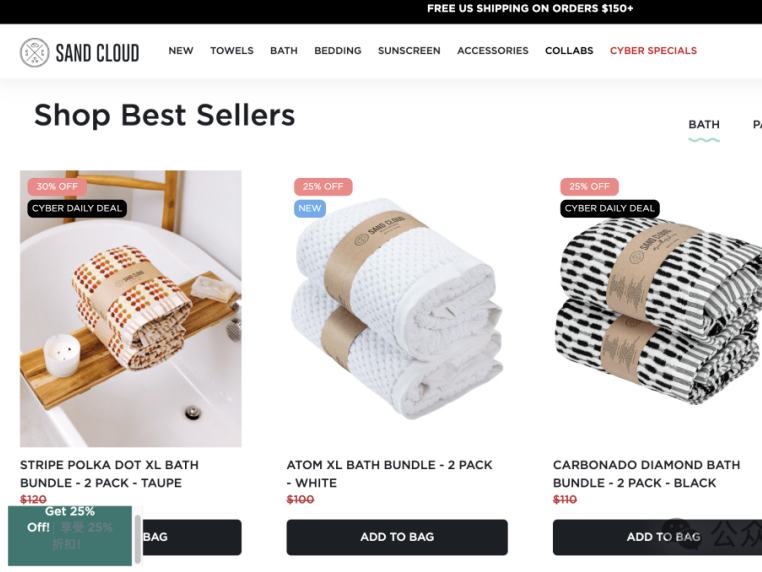Click the 30% OFF badge on taupe bundle

tap(57, 187)
